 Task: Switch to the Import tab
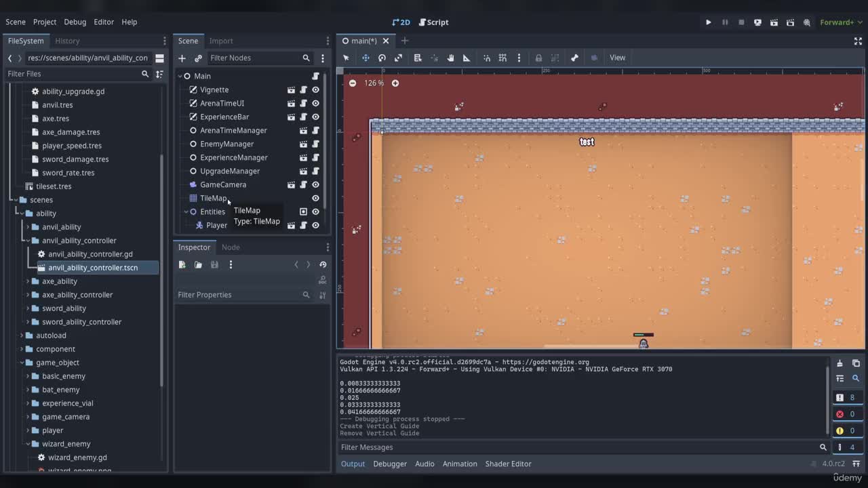[x=221, y=41]
